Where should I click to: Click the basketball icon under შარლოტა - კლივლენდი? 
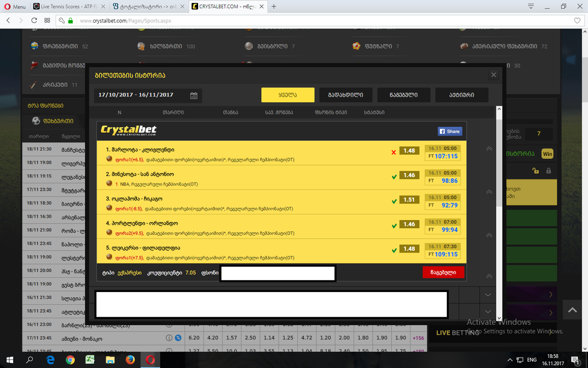click(109, 159)
